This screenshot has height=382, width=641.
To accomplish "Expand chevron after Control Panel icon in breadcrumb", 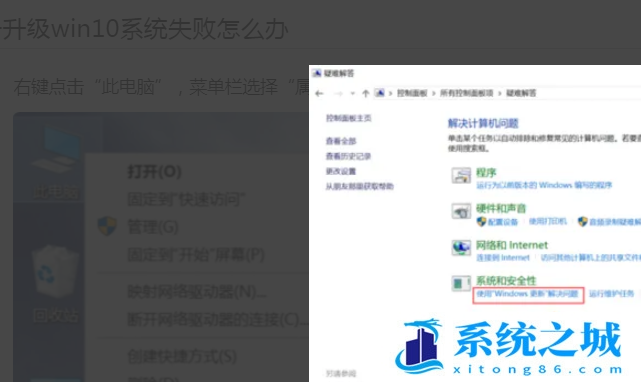I will [390, 93].
